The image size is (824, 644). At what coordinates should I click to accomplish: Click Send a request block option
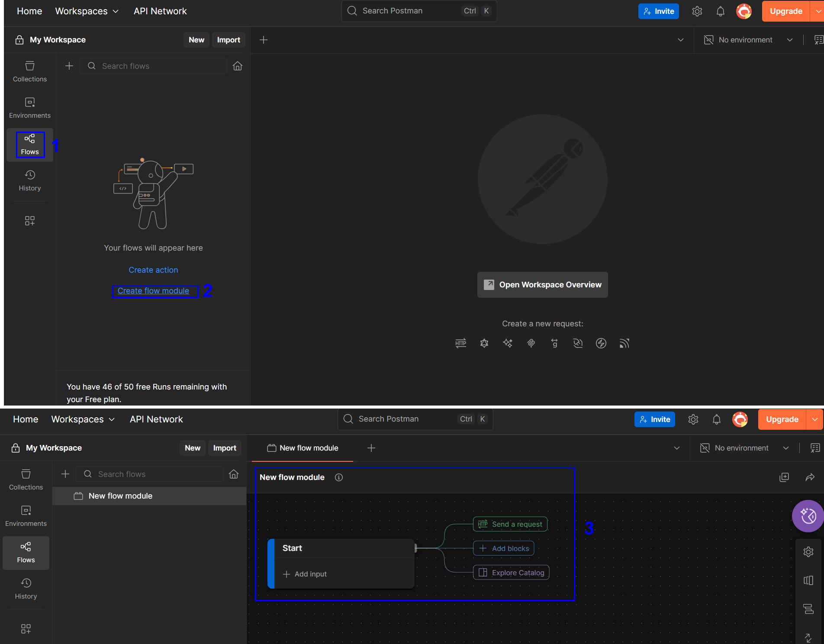tap(510, 524)
